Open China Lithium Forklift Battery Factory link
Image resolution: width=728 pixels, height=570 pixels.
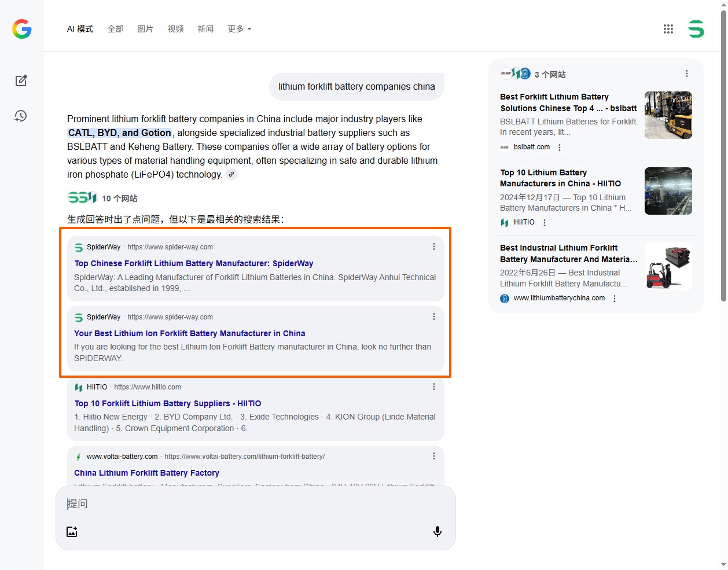pyautogui.click(x=146, y=473)
